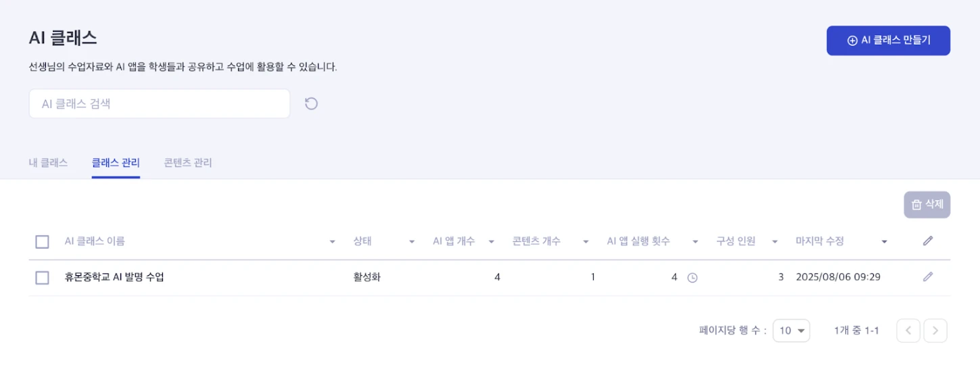980x365 pixels.
Task: Switch to the 콘텐츠 관리 tab
Action: (x=188, y=163)
